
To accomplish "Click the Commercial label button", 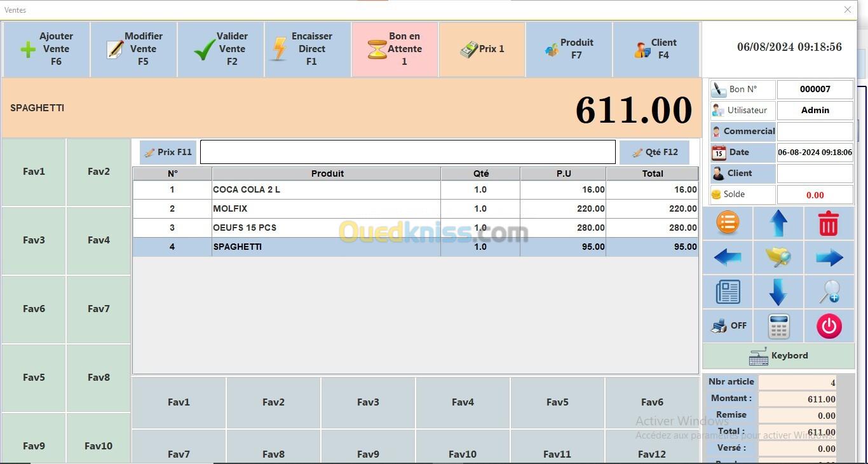I will [x=743, y=132].
